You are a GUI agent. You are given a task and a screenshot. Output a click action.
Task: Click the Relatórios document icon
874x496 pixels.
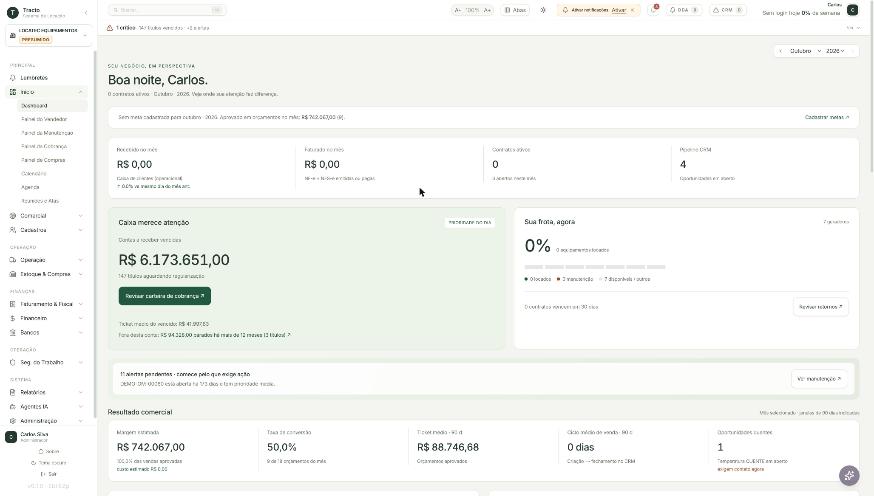[13, 392]
